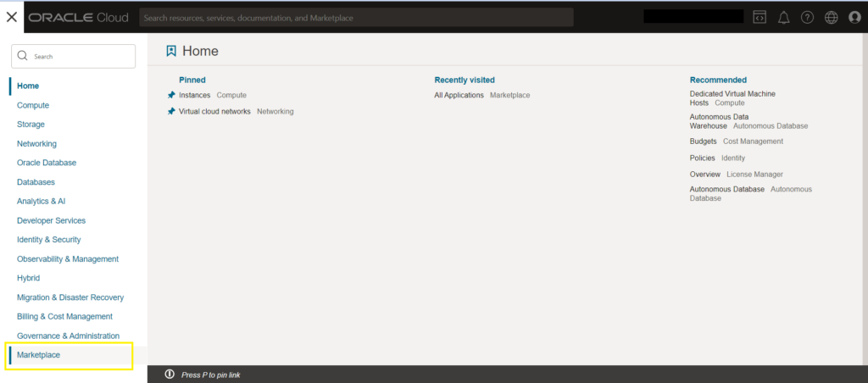Open pinned Instances link
868x383 pixels.
click(194, 95)
